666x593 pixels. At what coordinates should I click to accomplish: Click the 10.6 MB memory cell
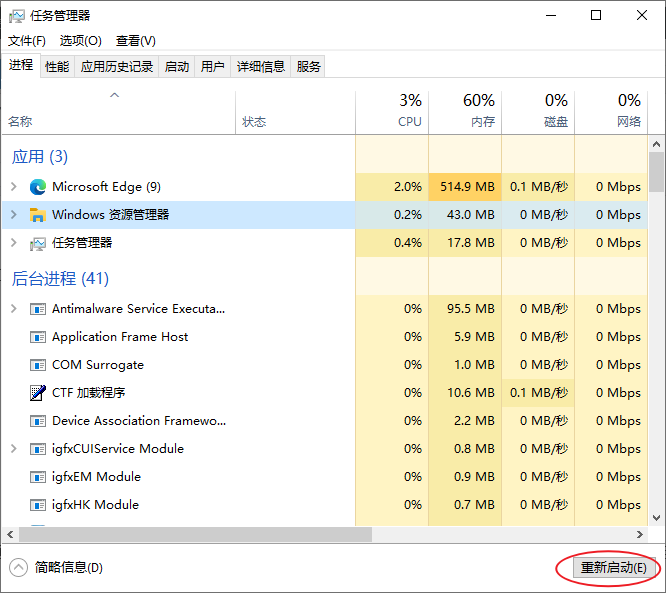pyautogui.click(x=465, y=393)
